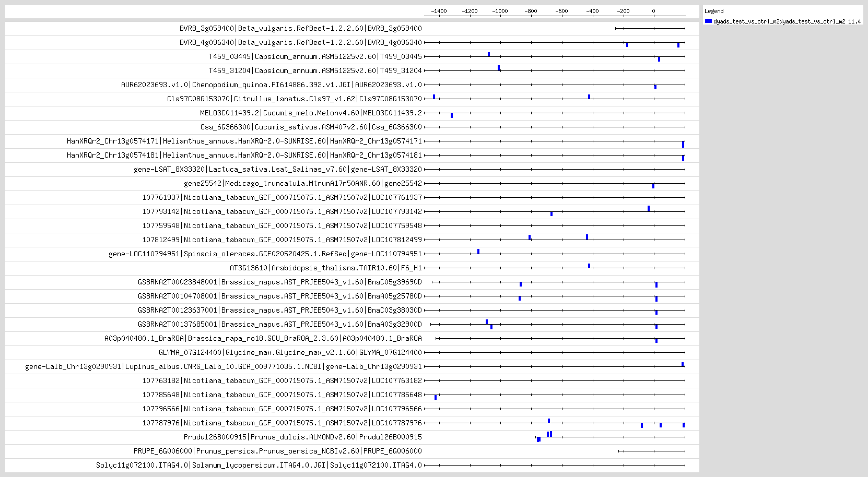Click the blue motif marker on BnaC03g38030D row
The image size is (868, 477).
[x=656, y=313]
